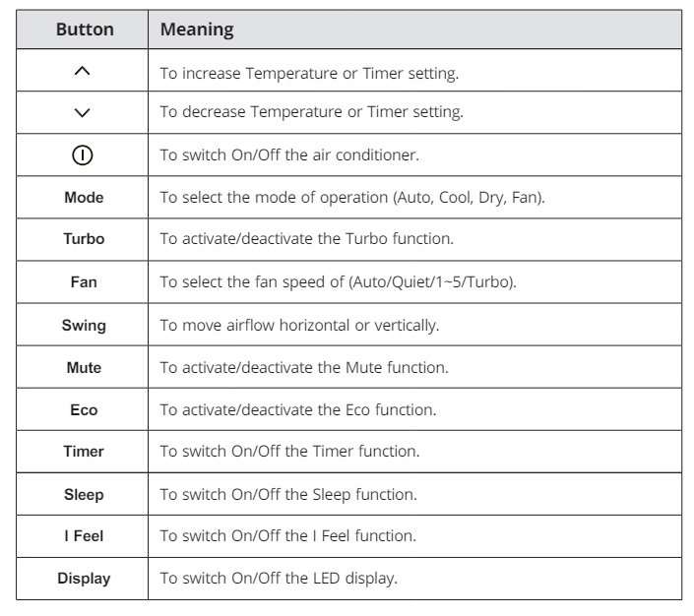Click the power On/Off circle icon
The height and width of the screenshot is (616, 694).
(x=83, y=155)
